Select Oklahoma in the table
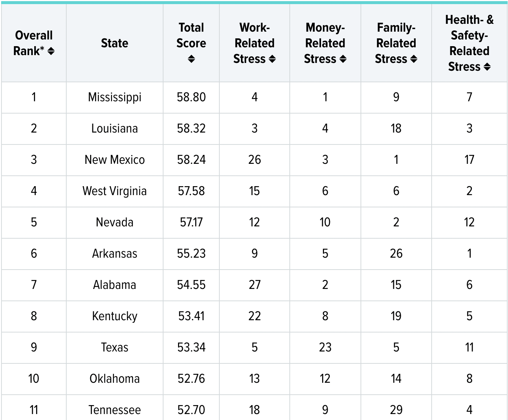508x420 pixels. coord(114,379)
